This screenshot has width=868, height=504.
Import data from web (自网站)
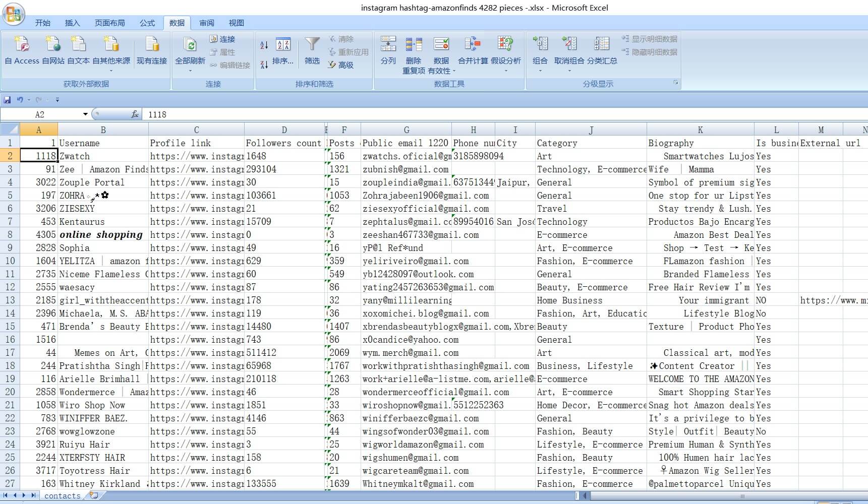pyautogui.click(x=53, y=50)
